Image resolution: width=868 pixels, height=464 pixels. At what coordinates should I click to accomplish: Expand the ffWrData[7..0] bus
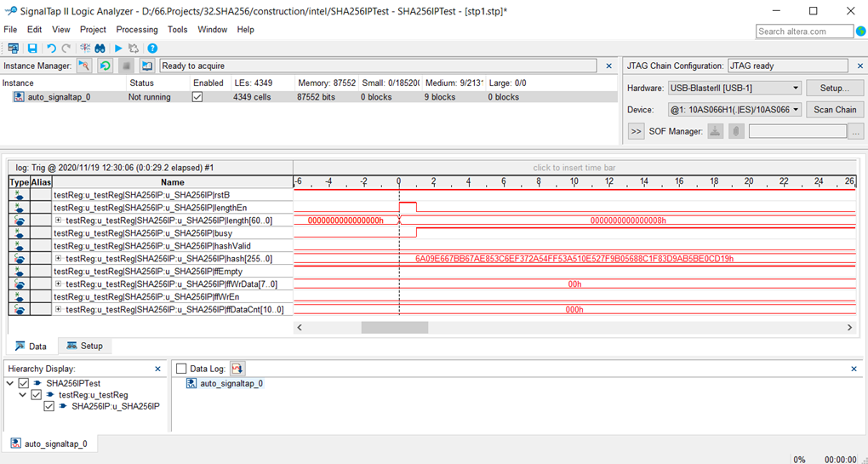(x=59, y=284)
